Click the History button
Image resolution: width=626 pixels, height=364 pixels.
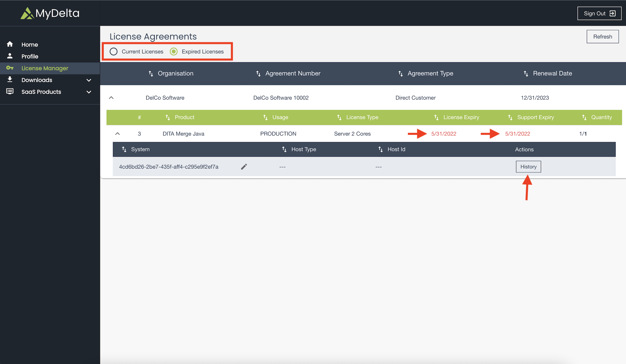tap(528, 167)
